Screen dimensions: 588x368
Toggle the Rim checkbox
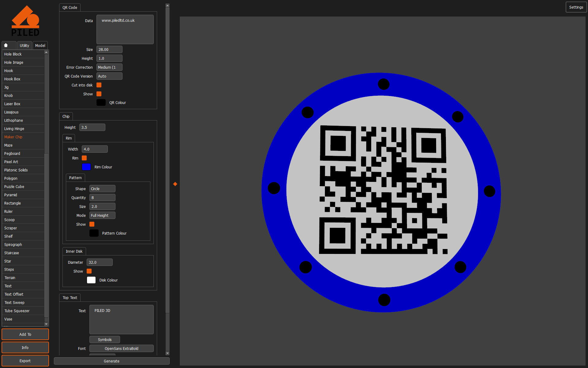point(84,158)
